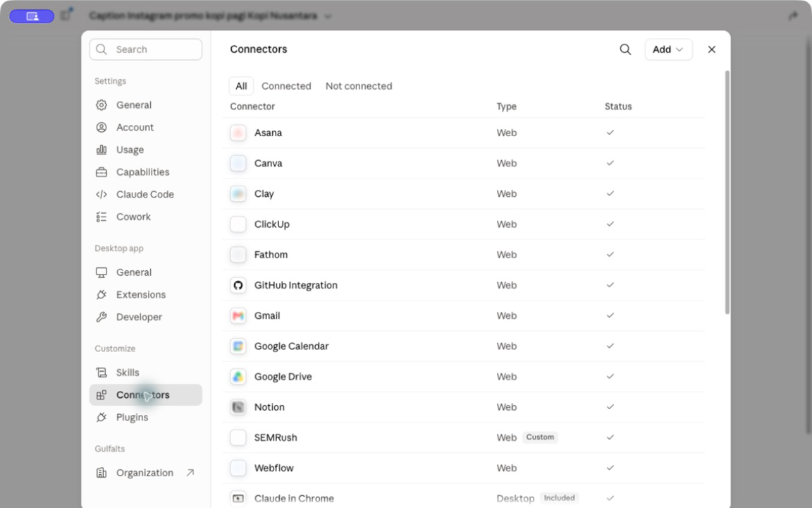Select the All connectors tab
This screenshot has width=812, height=508.
[241, 86]
